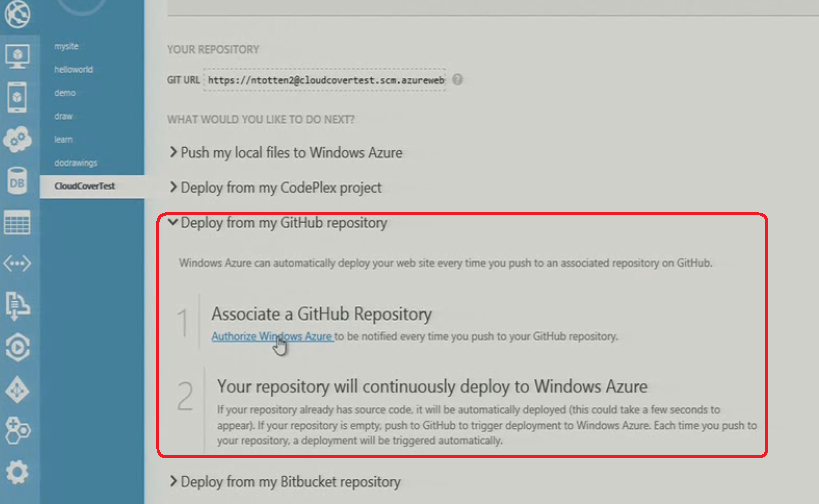
Task: Select the mysite web site
Action: click(66, 46)
